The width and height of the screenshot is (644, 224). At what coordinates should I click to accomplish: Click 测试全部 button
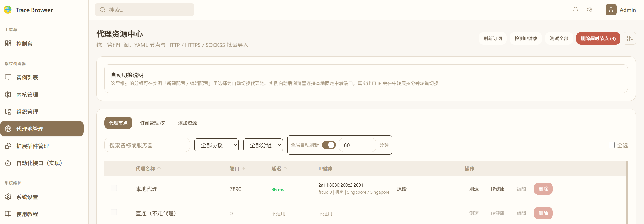click(559, 38)
